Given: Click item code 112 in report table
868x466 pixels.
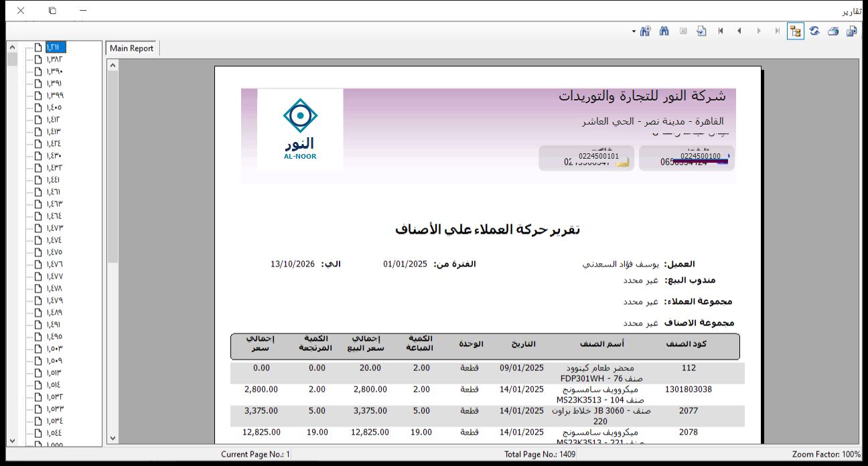Looking at the screenshot, I should point(688,368).
